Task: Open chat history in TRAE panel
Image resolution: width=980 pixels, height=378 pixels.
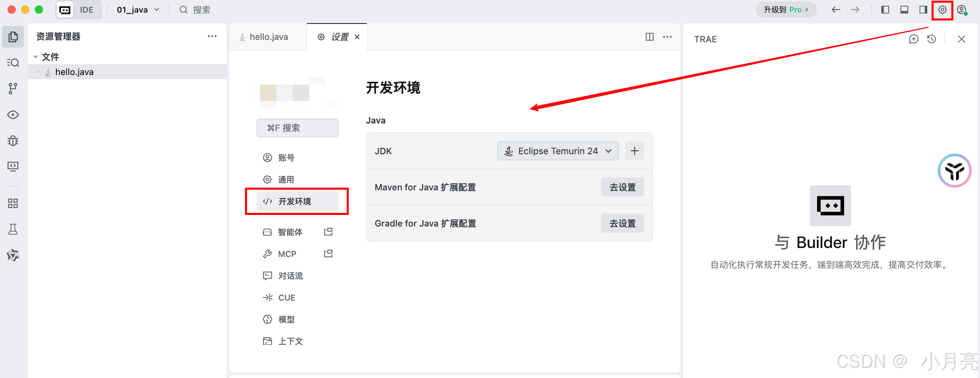Action: 931,39
